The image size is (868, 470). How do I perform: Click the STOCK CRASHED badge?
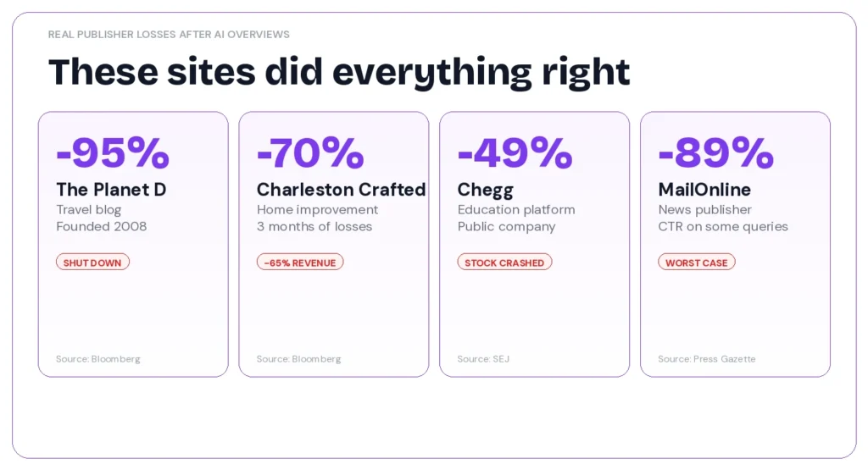click(504, 263)
